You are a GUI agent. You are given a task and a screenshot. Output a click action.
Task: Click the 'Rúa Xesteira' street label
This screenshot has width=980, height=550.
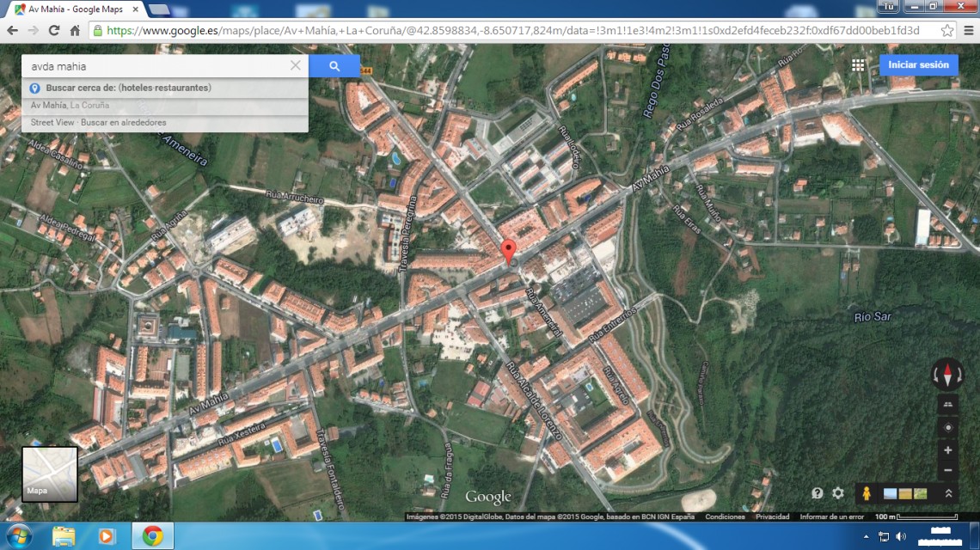(x=242, y=434)
